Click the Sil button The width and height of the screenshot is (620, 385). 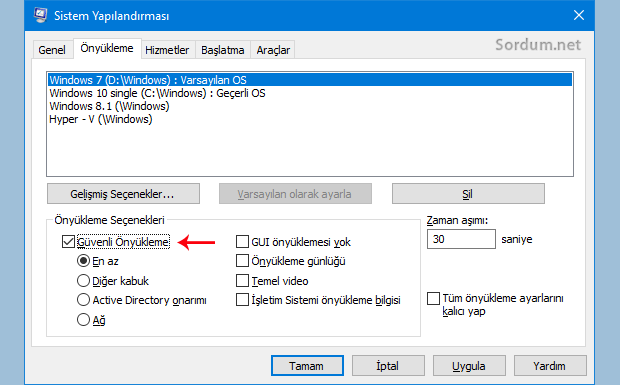468,194
